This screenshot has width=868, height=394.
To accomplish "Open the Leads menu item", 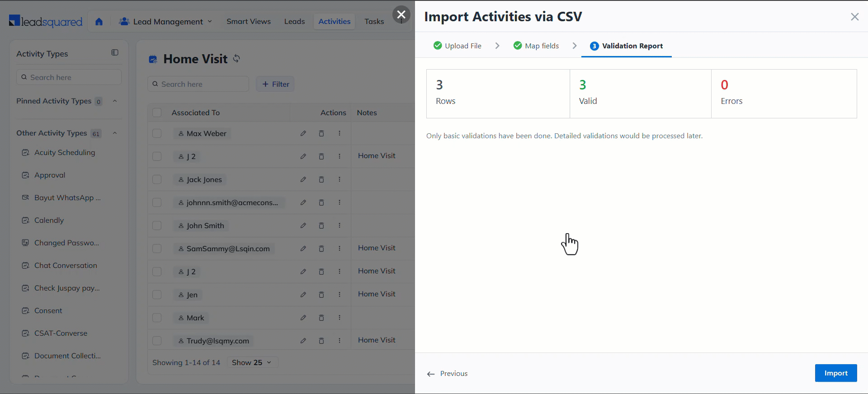I will click(294, 21).
